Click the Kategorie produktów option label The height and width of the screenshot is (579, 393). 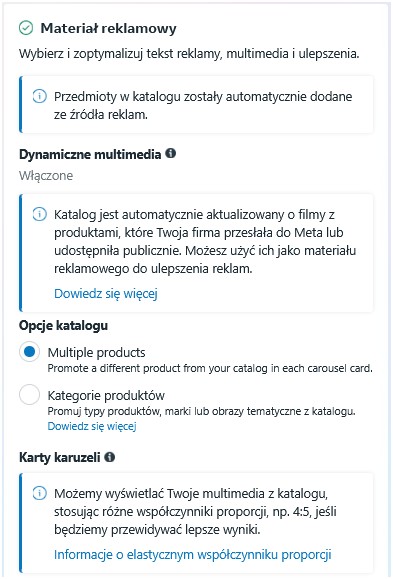(x=106, y=396)
